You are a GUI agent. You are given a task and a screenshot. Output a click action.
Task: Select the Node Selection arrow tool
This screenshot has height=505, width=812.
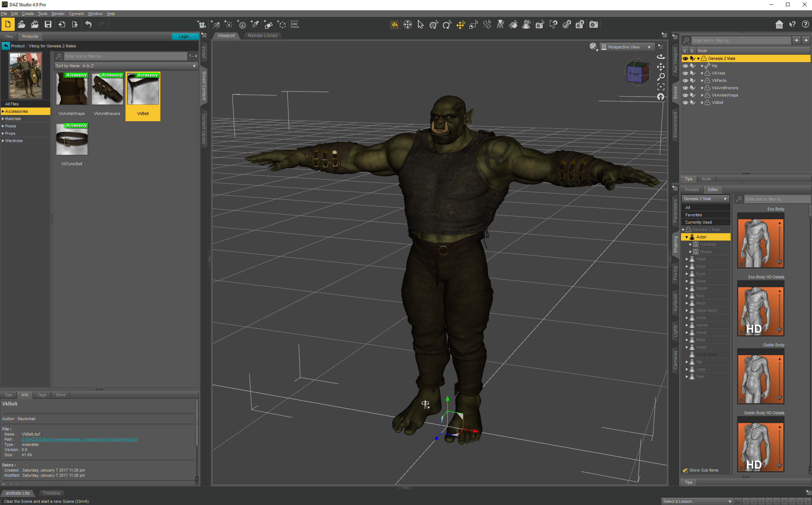[420, 25]
